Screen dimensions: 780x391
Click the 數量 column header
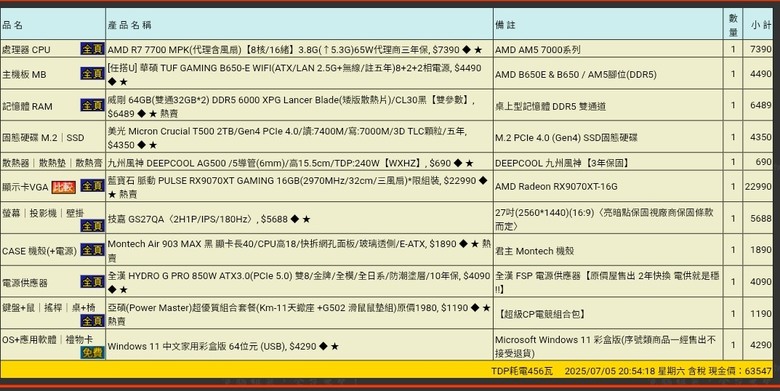pyautogui.click(x=733, y=25)
